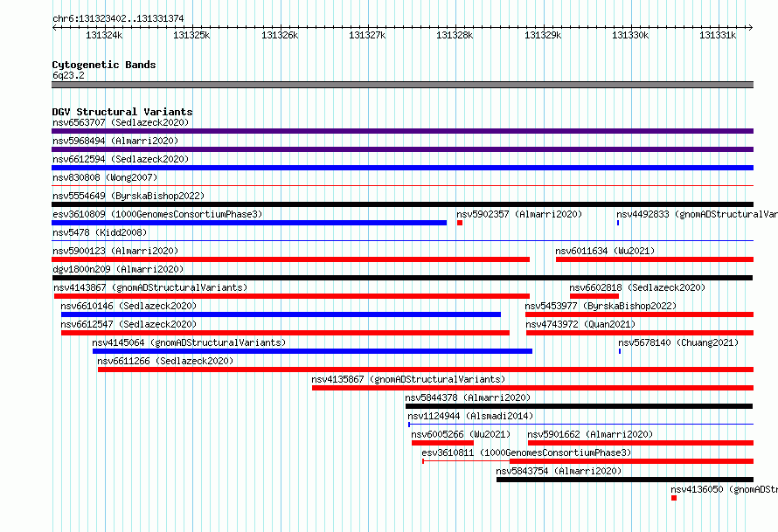This screenshot has width=778, height=532.
Task: Select the short red nsv6602818 bar
Action: pyautogui.click(x=594, y=296)
